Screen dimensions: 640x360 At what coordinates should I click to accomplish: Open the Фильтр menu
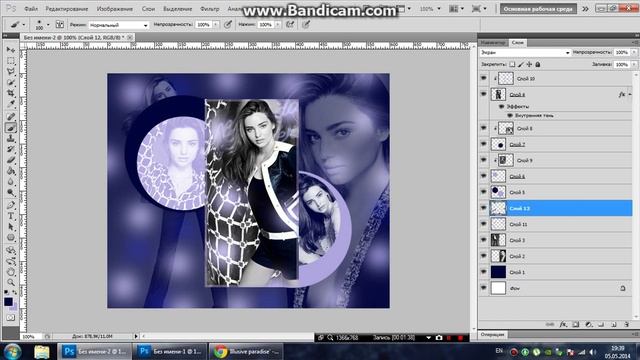pos(210,9)
